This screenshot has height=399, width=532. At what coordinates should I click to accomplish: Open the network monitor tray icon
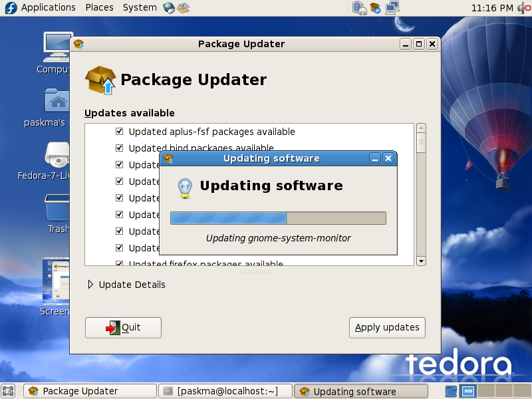click(x=392, y=7)
